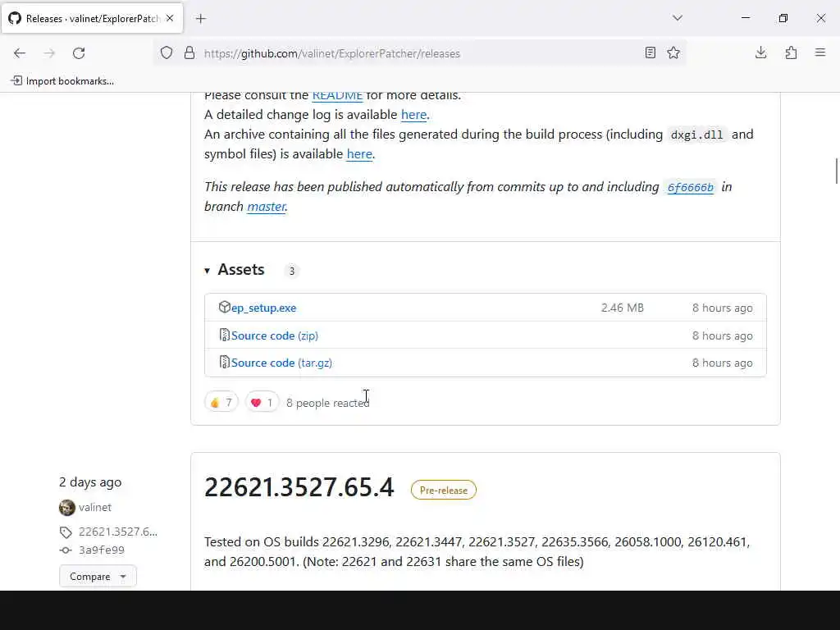Open valinet user profile avatar

click(x=67, y=507)
